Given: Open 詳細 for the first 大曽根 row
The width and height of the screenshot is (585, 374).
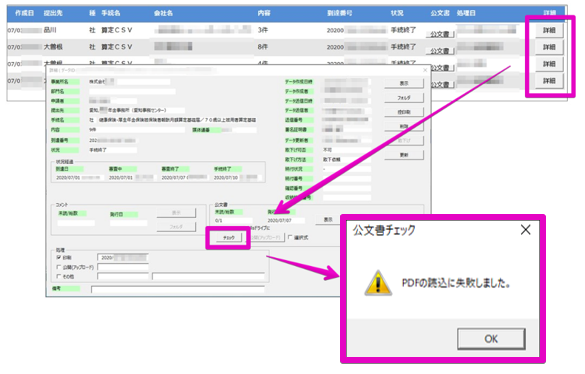Looking at the screenshot, I should [549, 47].
